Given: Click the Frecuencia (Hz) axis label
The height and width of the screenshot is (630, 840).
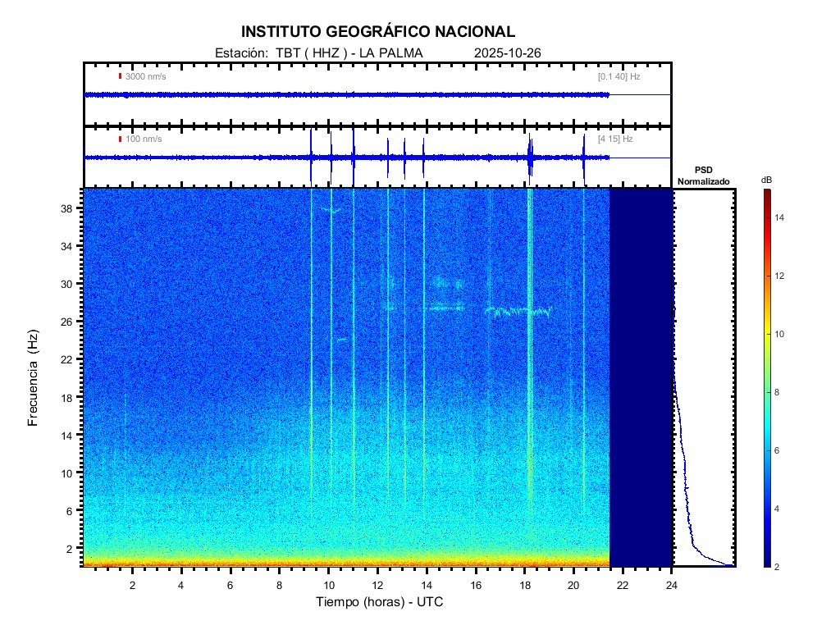Looking at the screenshot, I should [x=34, y=377].
